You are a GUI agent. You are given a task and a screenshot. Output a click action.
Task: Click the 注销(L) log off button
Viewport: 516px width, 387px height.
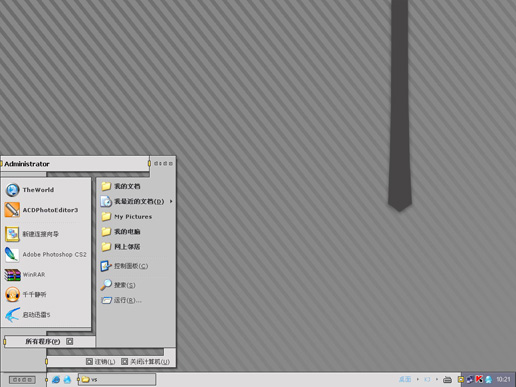(101, 362)
